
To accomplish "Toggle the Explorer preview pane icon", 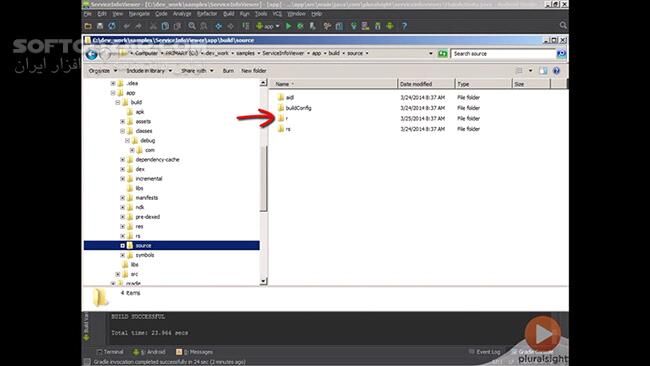I will point(543,71).
